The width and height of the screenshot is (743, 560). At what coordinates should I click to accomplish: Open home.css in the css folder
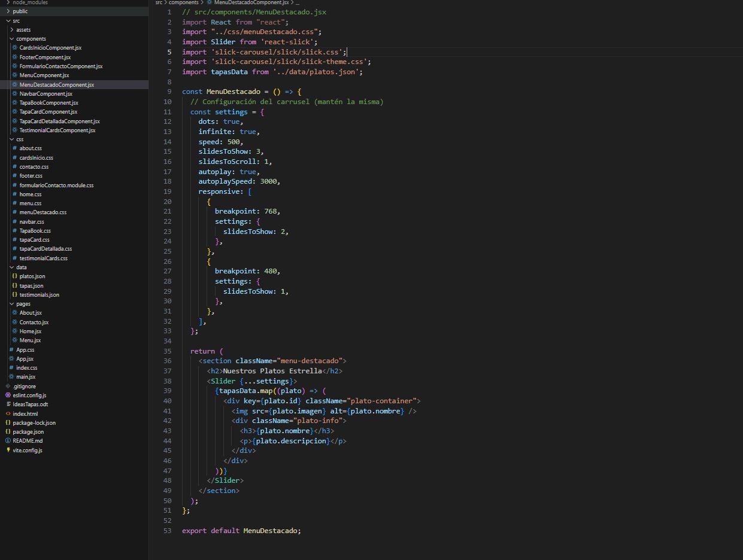[31, 194]
